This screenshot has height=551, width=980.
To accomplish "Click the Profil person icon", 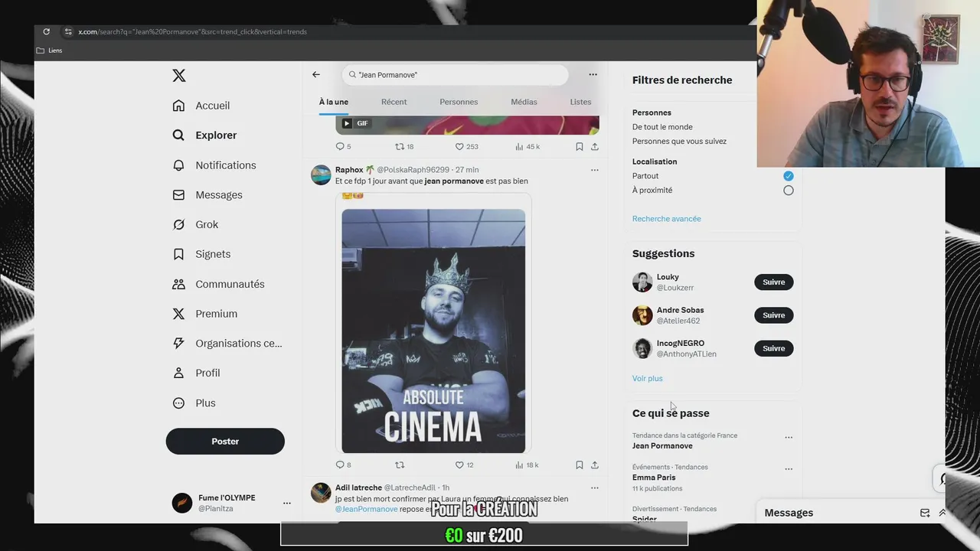I will pos(178,373).
